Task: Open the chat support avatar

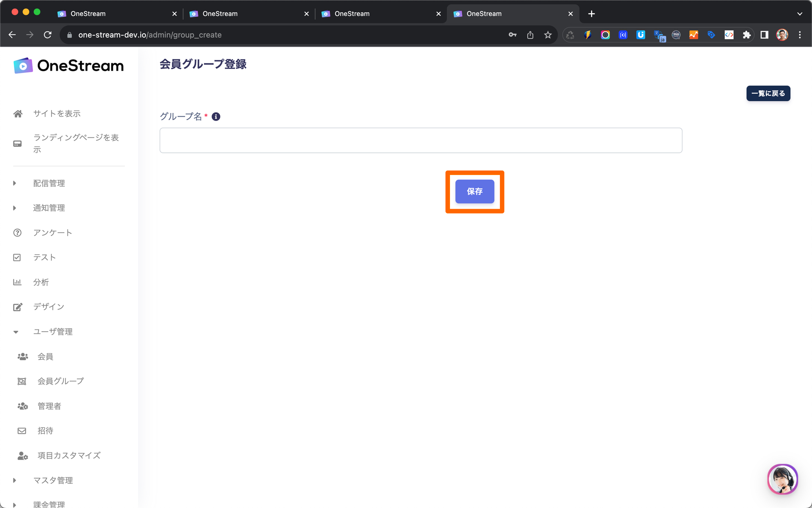Action: point(782,479)
